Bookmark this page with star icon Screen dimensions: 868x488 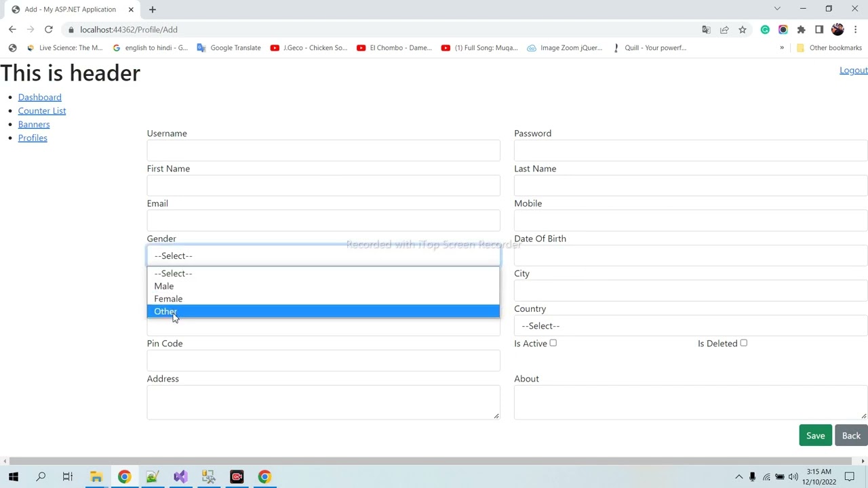click(743, 30)
